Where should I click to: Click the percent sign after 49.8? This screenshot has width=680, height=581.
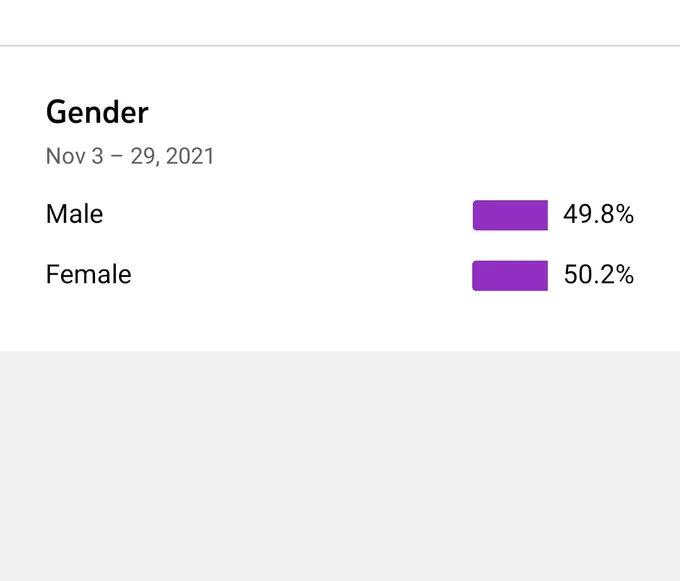coord(624,214)
